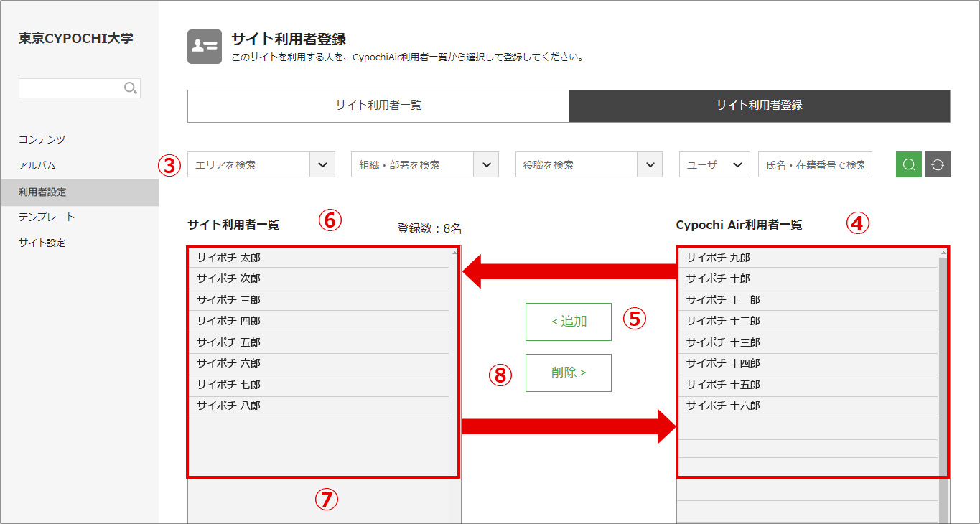This screenshot has height=524, width=980.
Task: Open the 役職を検索 dropdown
Action: (x=588, y=164)
